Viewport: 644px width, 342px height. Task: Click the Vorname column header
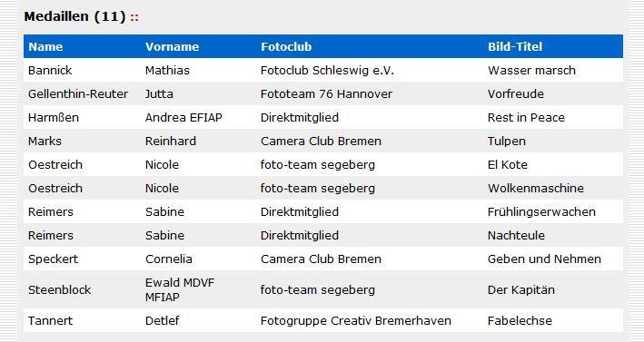[x=172, y=47]
